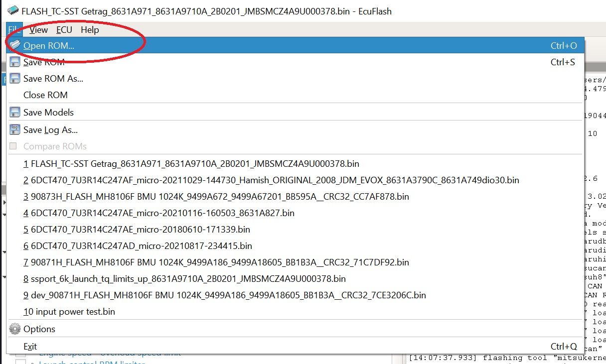Open recent ROM 9 dev_90871H_FLASH_MH8106F

tap(295, 295)
